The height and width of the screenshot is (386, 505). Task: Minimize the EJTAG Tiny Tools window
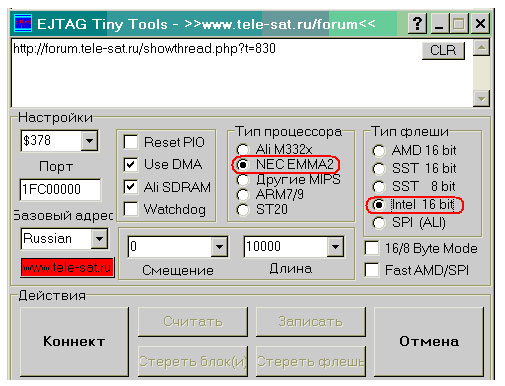coord(440,24)
